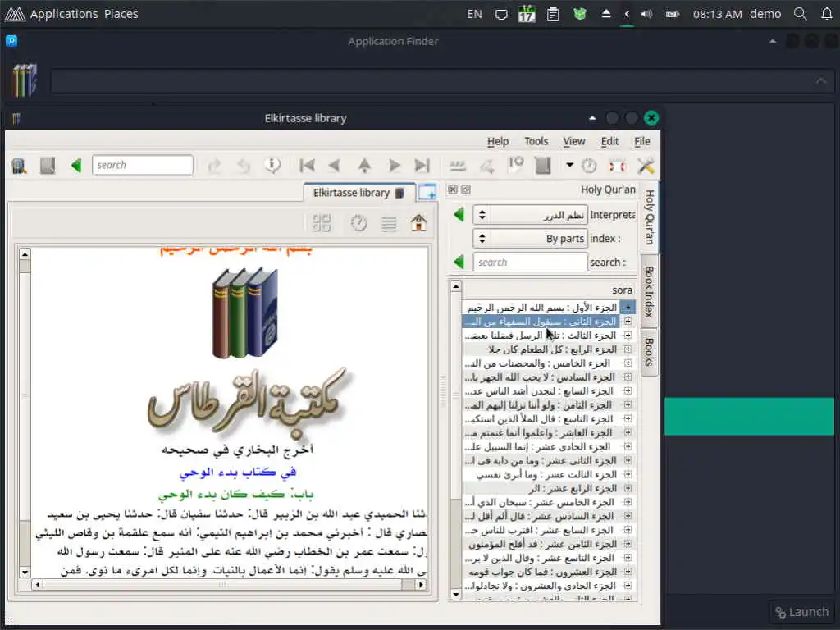Click the clock icon in home pane

tap(359, 223)
